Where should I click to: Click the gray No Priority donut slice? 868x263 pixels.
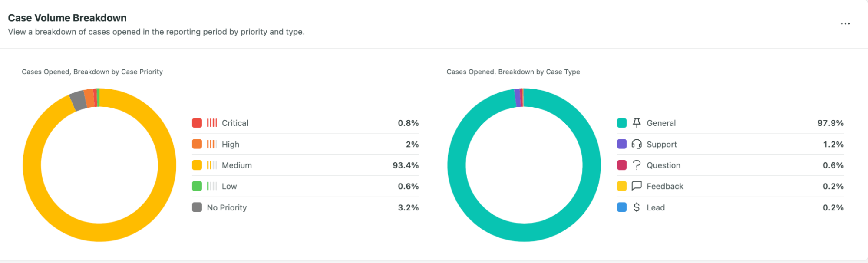(x=78, y=101)
